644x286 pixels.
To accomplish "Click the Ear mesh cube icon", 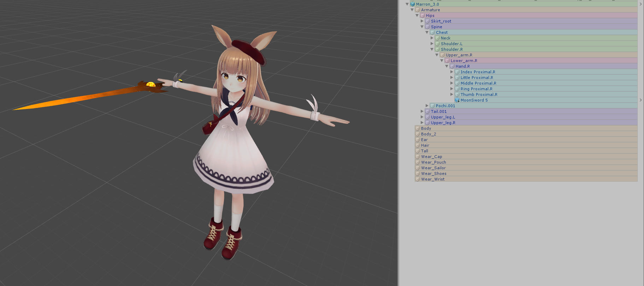I will pyautogui.click(x=418, y=140).
